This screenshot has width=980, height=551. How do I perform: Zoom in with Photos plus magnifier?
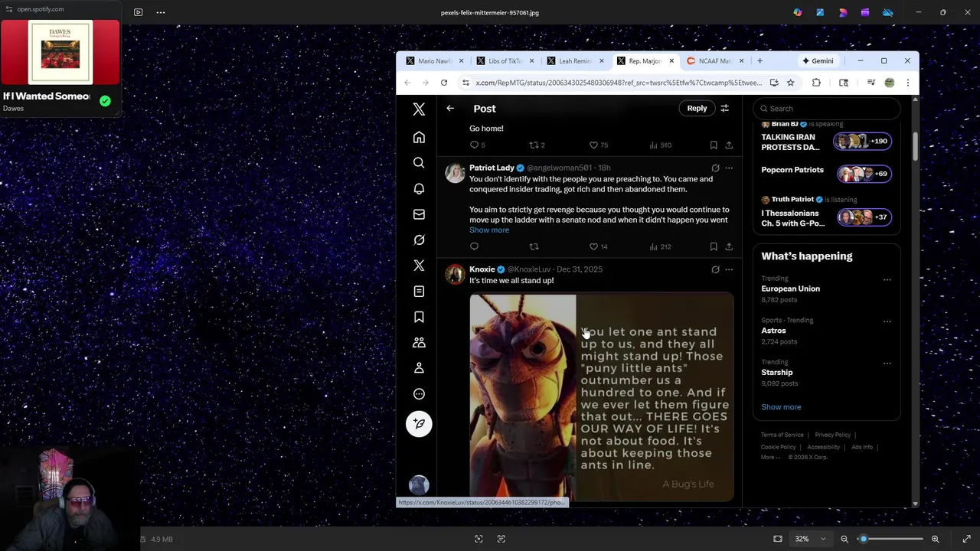[935, 539]
